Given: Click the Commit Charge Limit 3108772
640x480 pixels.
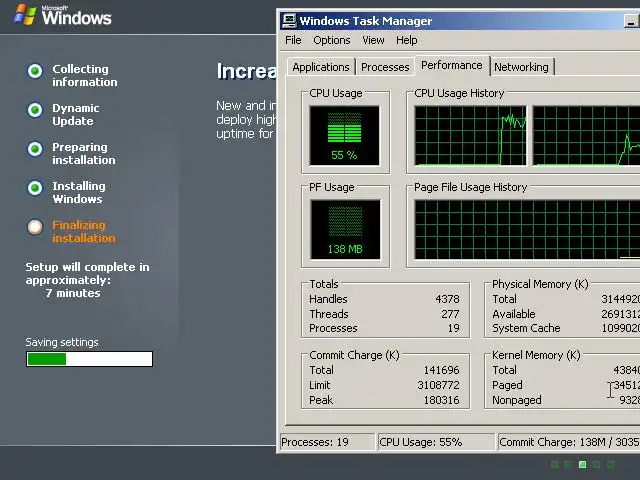Looking at the screenshot, I should click(x=438, y=385).
